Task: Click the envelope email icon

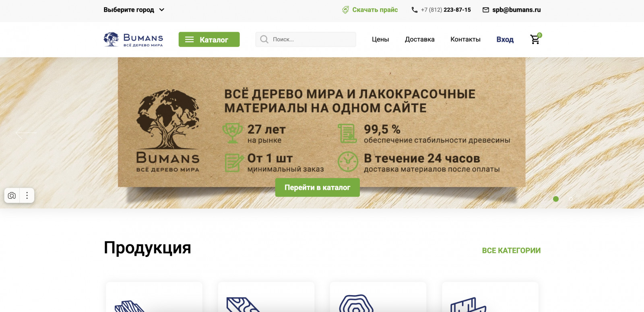Action: [486, 10]
